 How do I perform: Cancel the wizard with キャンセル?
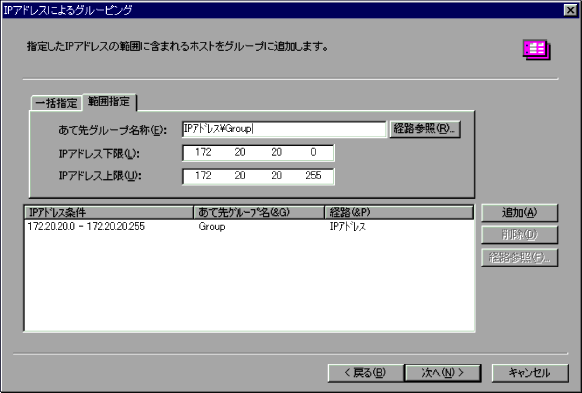pos(530,373)
